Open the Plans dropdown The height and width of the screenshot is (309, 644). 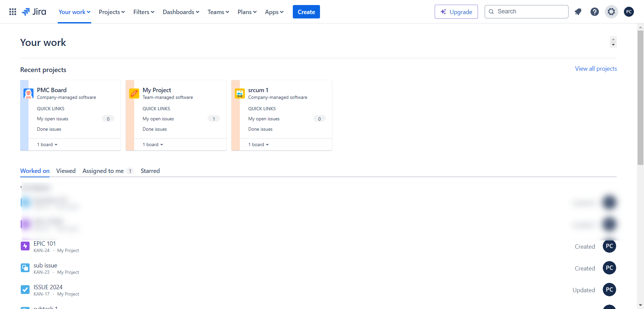[x=247, y=12]
